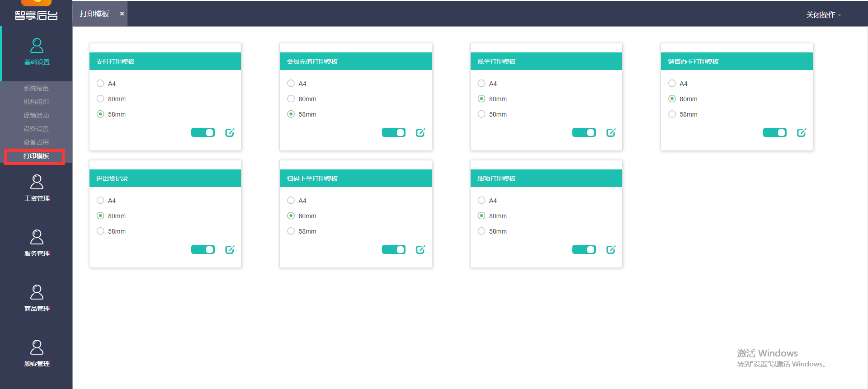Select 58mm for 支付打印模板

click(100, 114)
